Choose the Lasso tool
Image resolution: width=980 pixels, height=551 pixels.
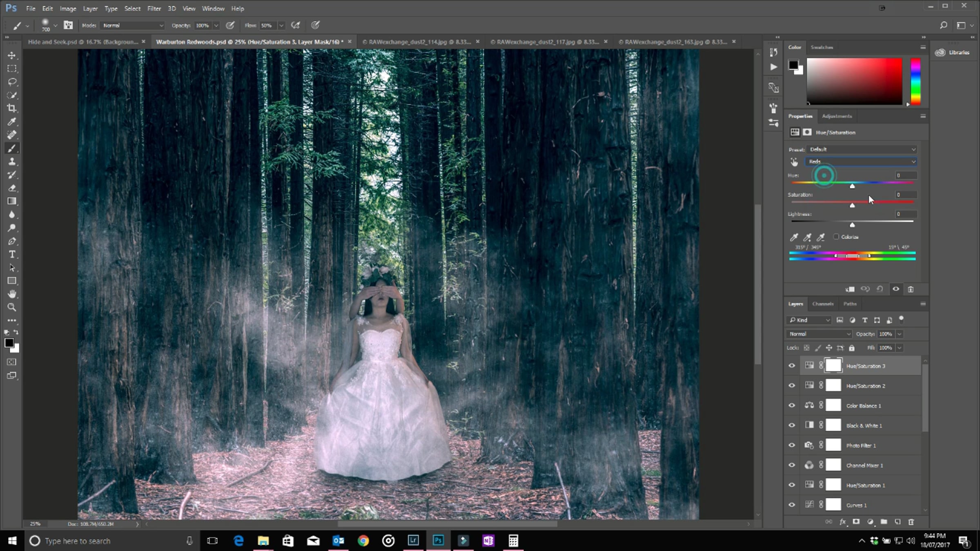[x=12, y=82]
